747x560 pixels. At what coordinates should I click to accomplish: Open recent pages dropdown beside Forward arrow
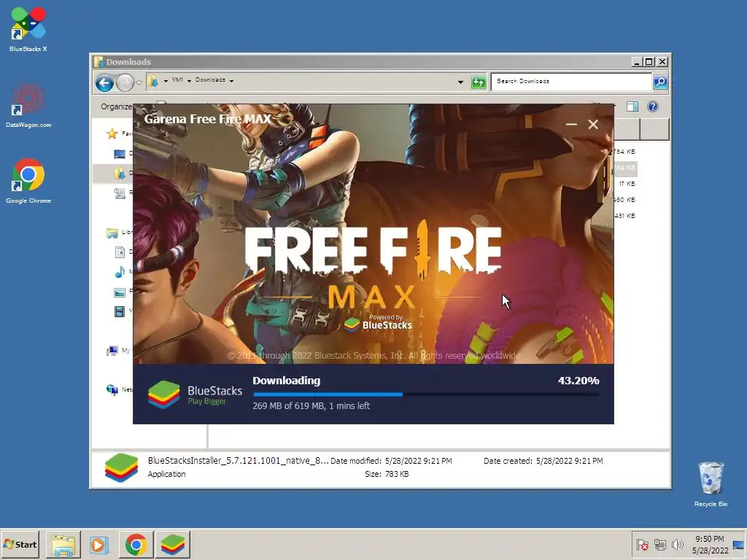click(x=139, y=83)
